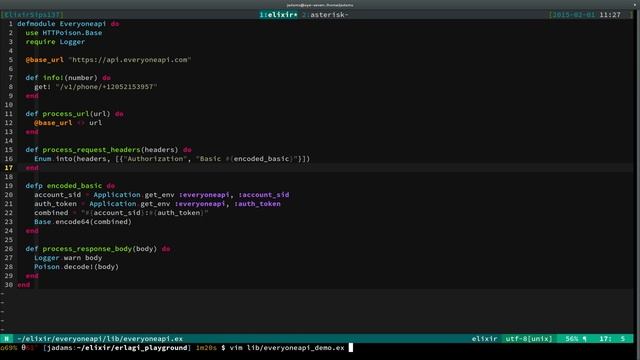Click line number 17 in the gutter
Viewport: 640px width, 360px height.
[9, 168]
